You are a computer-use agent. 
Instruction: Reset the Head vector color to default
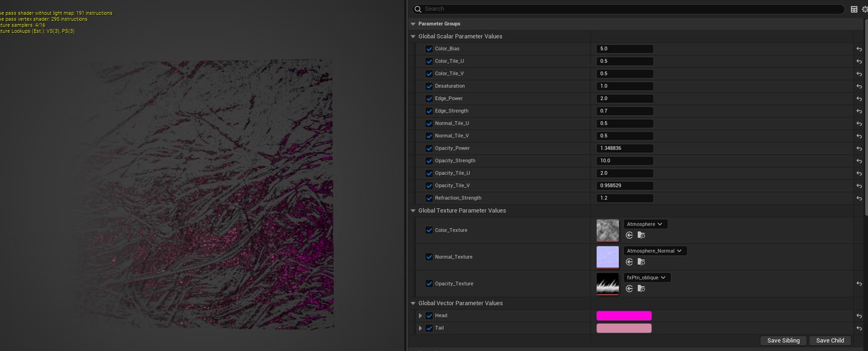(859, 315)
